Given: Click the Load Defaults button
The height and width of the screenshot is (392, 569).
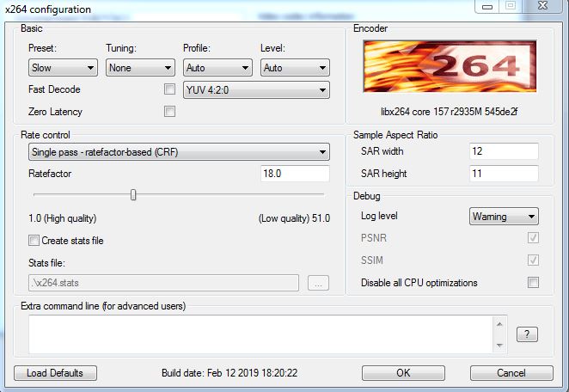Looking at the screenshot, I should pos(55,373).
